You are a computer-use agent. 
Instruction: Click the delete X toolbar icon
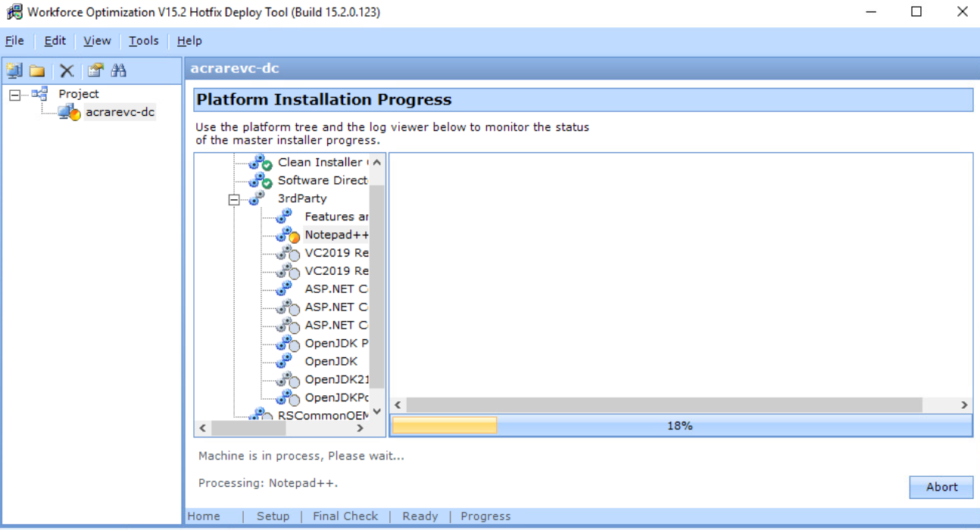pos(67,70)
